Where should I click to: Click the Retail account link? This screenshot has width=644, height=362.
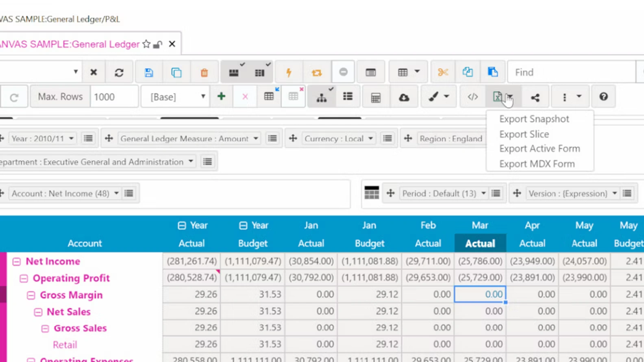coord(65,345)
